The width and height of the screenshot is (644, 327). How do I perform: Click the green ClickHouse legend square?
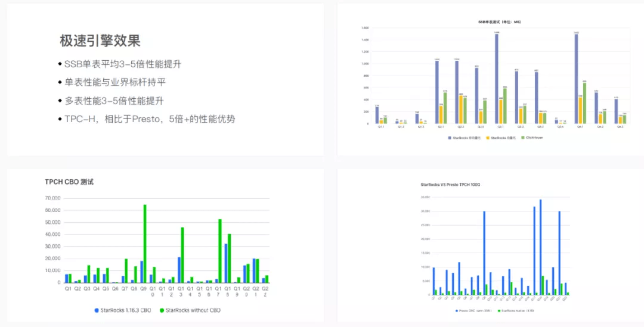[522, 138]
